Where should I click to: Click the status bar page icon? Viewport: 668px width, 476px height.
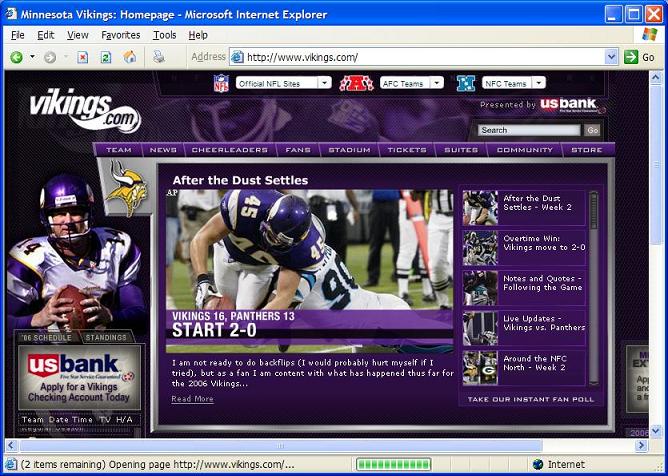pos(12,464)
